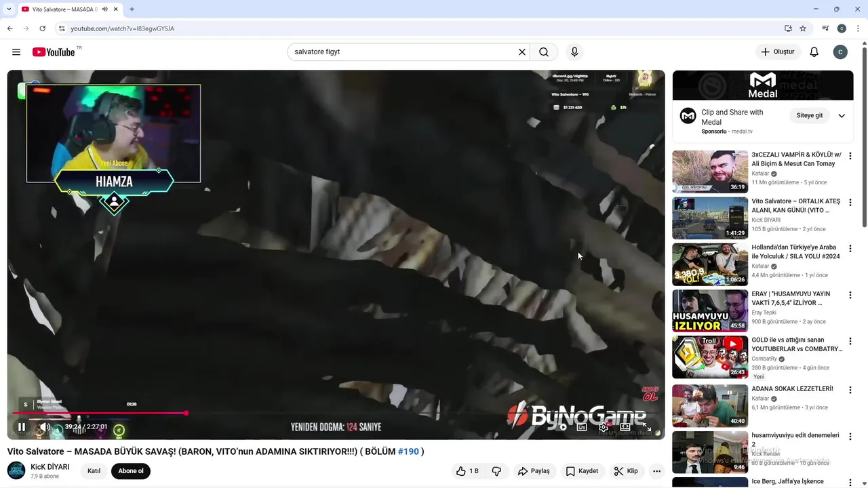The width and height of the screenshot is (868, 488).
Task: Mute the tab via its speaker icon
Action: (105, 9)
